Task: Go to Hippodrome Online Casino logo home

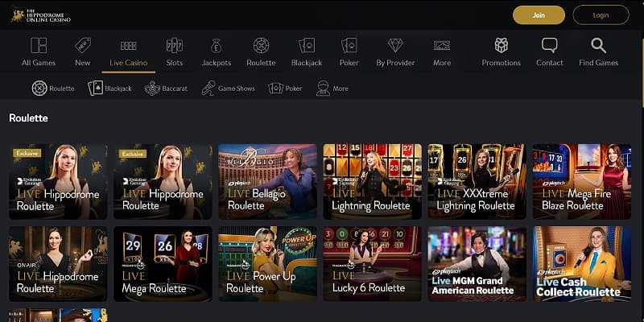Action: [40, 14]
